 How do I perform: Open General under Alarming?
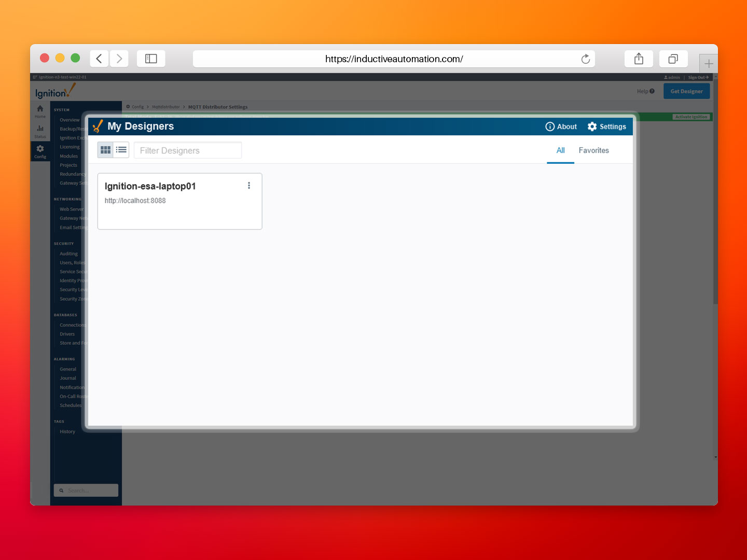click(x=68, y=369)
